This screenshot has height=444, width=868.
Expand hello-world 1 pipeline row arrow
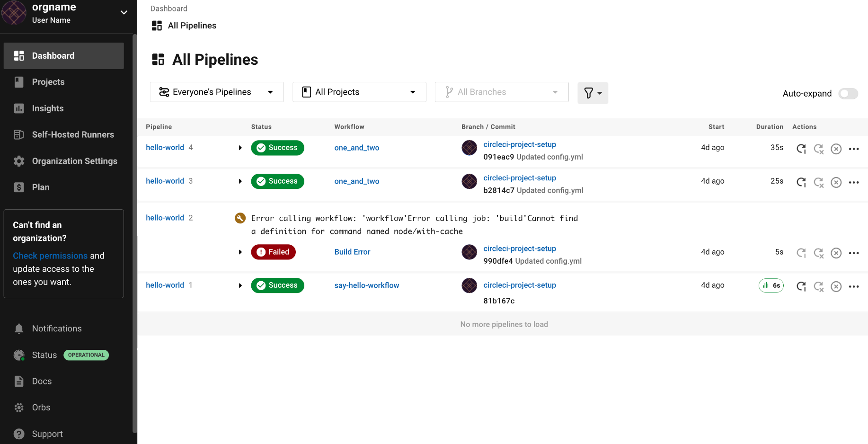click(240, 285)
